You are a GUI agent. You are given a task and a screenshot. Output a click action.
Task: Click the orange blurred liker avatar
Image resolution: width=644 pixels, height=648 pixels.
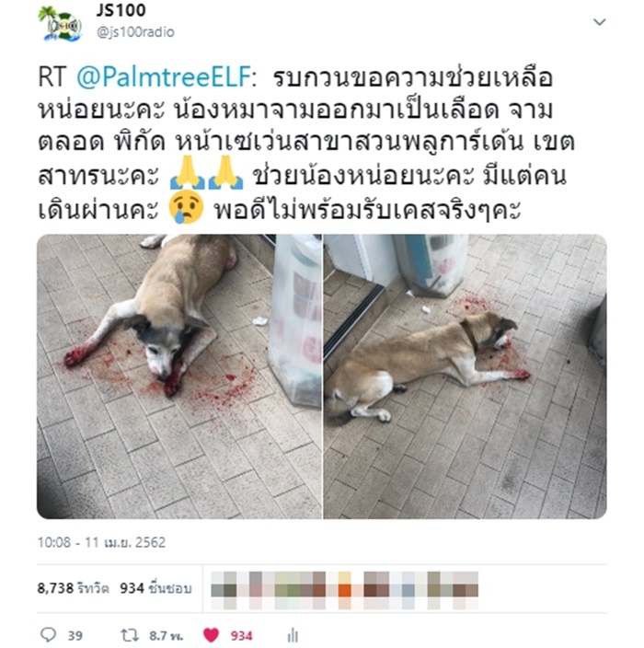click(x=344, y=590)
